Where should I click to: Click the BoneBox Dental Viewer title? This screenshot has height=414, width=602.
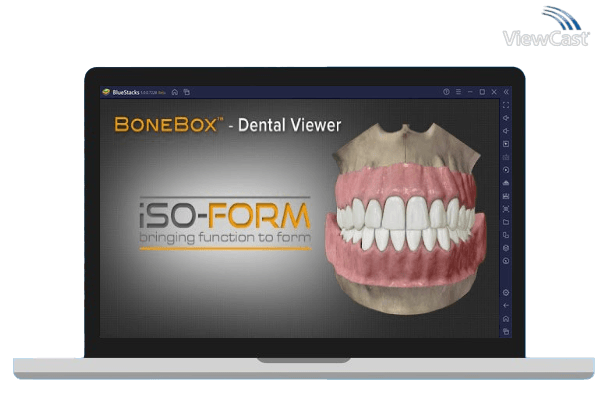[228, 125]
